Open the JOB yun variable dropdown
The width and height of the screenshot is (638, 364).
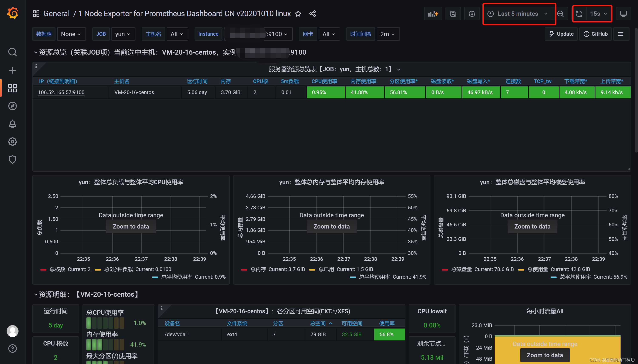[x=123, y=34]
